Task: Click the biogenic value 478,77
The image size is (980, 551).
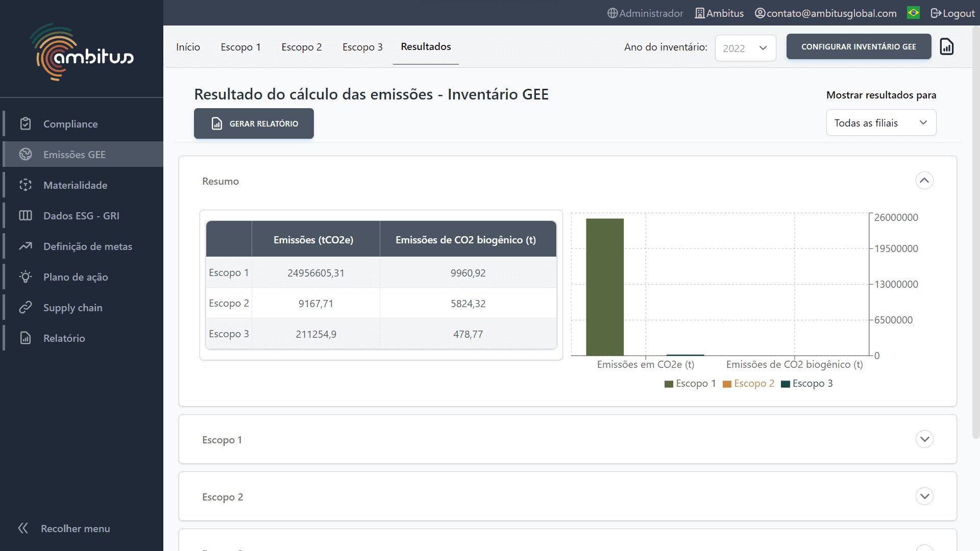Action: [468, 334]
